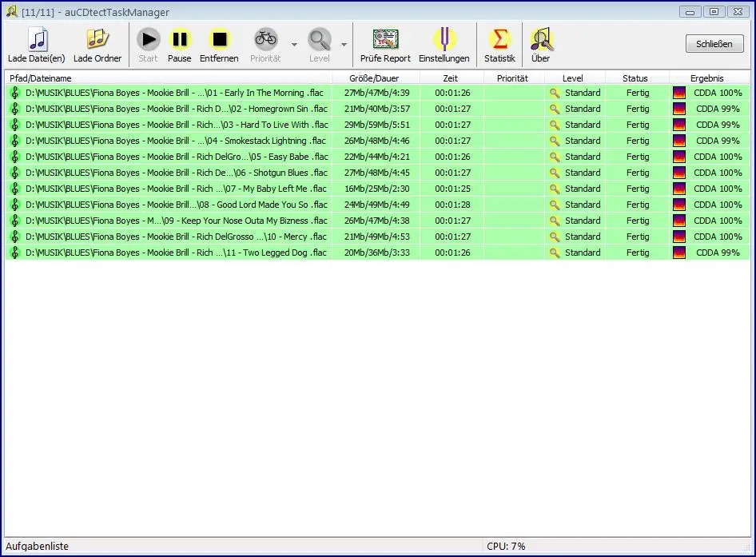Select file 07 - My Baby Left Me .flac
756x557 pixels.
point(176,188)
